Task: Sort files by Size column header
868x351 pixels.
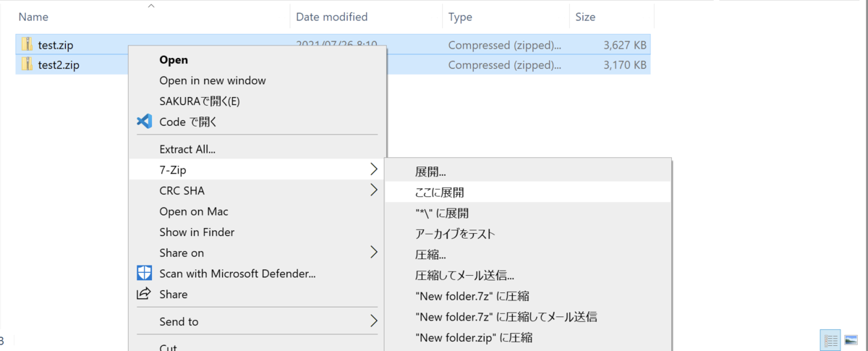Action: [x=584, y=17]
